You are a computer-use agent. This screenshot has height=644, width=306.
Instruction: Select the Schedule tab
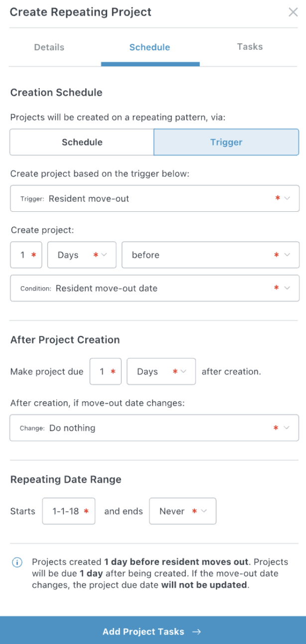pos(150,47)
